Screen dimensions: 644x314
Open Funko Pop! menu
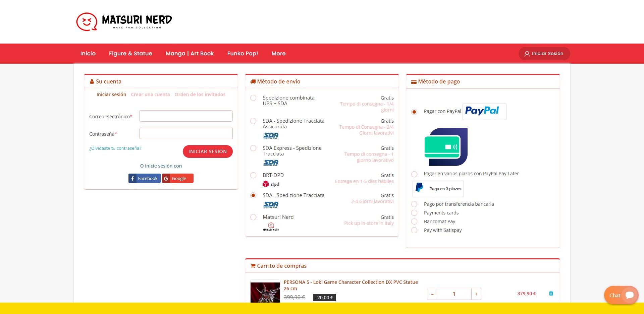(243, 54)
